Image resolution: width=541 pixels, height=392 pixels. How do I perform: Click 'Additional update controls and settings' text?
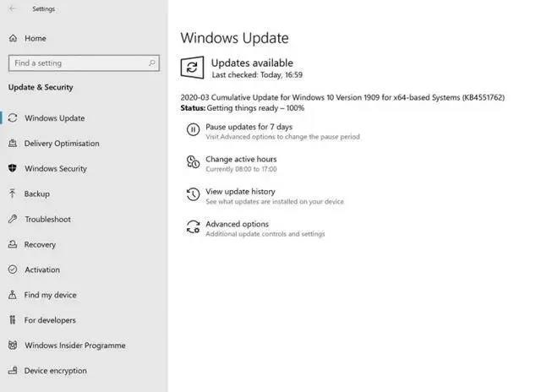tap(265, 234)
